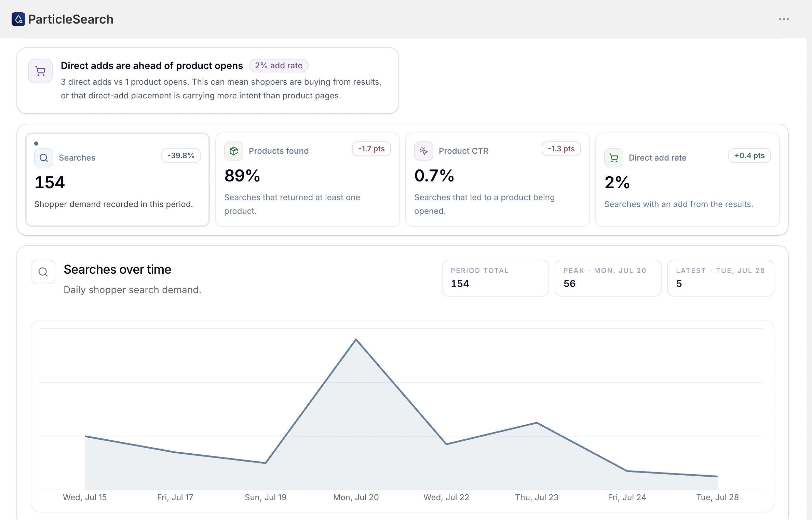Click the 'Fri, Jul 17' axis label
Viewport: 812px width, 520px height.
click(x=175, y=497)
